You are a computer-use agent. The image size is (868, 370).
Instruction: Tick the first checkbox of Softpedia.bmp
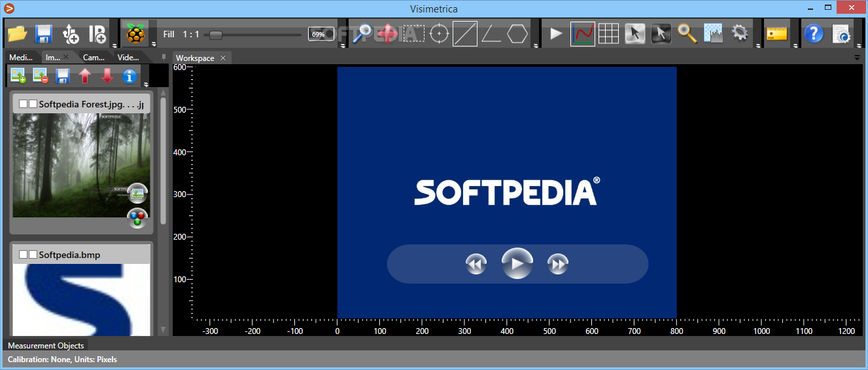pos(23,255)
